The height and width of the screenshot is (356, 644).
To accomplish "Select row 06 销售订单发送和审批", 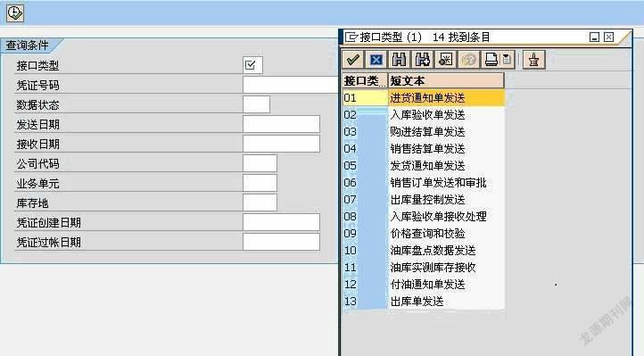I will pos(424,183).
